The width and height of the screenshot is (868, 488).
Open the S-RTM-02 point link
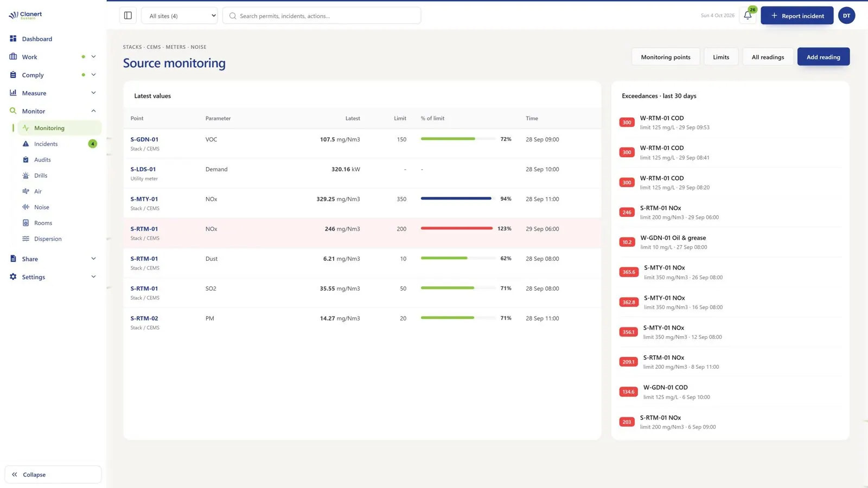point(144,318)
